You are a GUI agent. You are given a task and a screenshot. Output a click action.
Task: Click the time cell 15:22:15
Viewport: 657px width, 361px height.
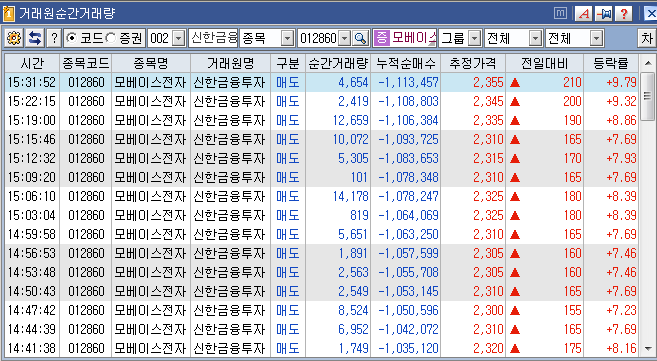32,101
